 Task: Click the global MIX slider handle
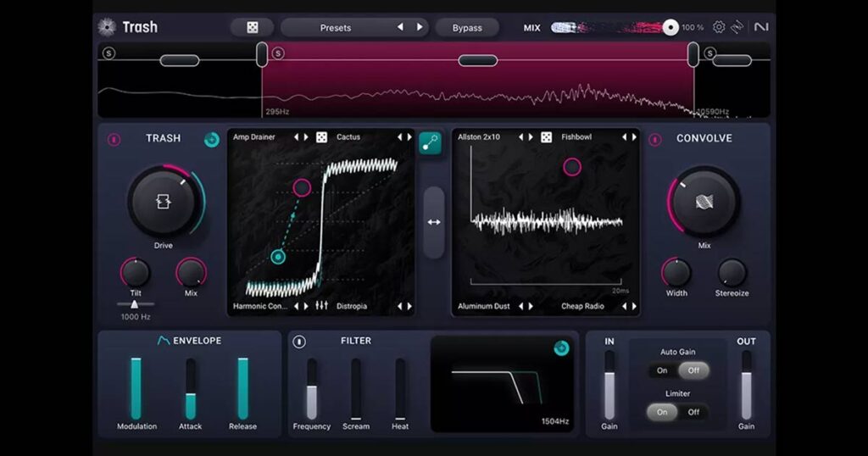pos(670,27)
